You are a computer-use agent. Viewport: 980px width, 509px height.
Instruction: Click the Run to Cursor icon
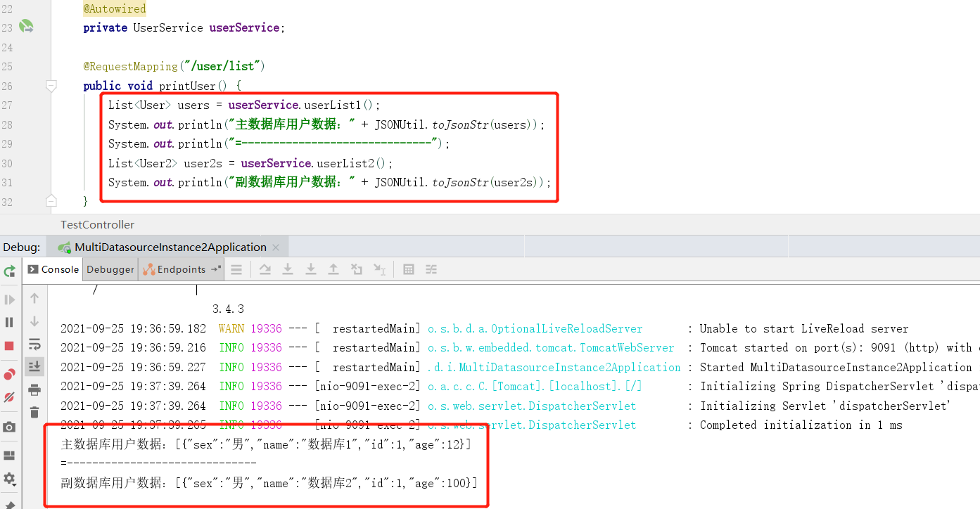tap(379, 269)
